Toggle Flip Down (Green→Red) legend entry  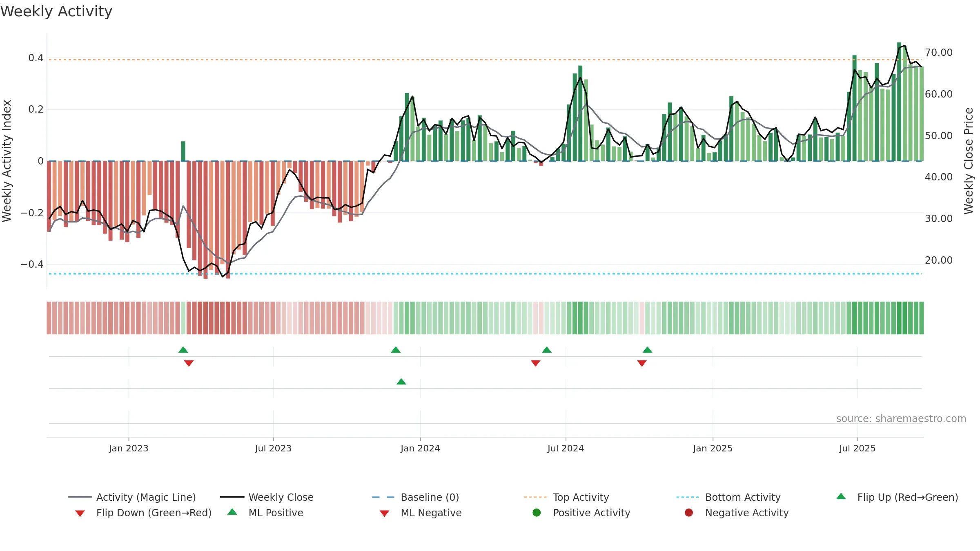tap(143, 513)
